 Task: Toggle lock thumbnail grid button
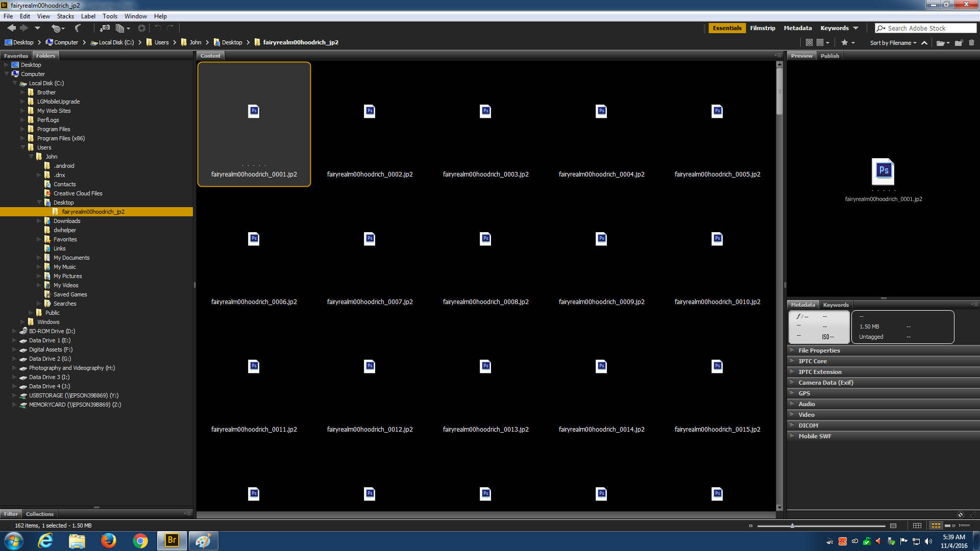pyautogui.click(x=917, y=525)
